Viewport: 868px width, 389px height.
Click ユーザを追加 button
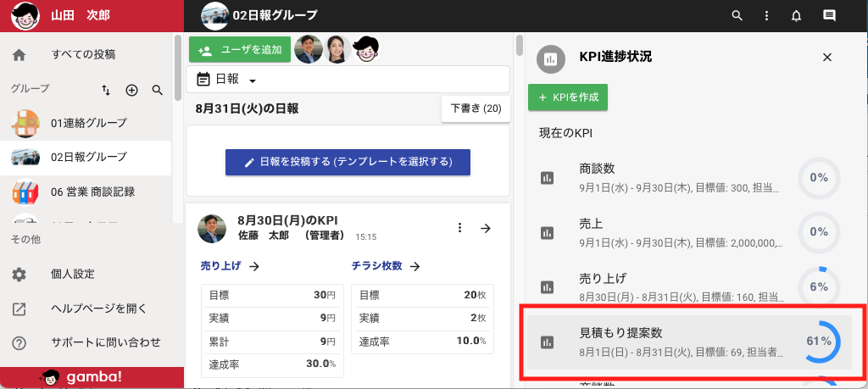(240, 50)
